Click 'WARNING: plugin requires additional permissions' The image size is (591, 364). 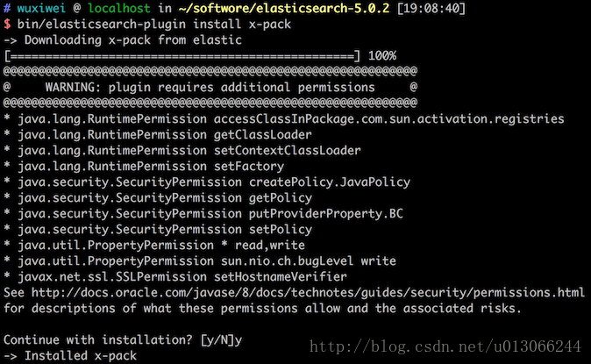[x=210, y=87]
